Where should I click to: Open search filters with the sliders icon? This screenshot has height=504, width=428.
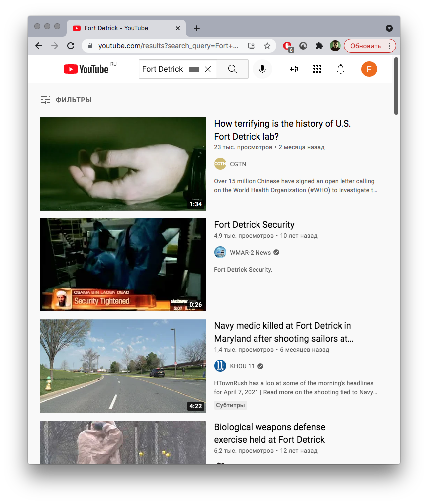click(x=45, y=99)
